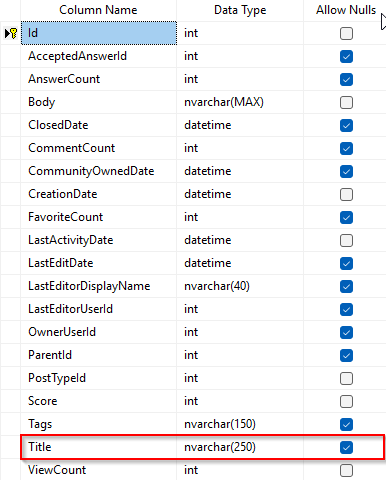This screenshot has height=480, width=386.
Task: Enable Allow Nulls for ViewCount
Action: pos(346,470)
